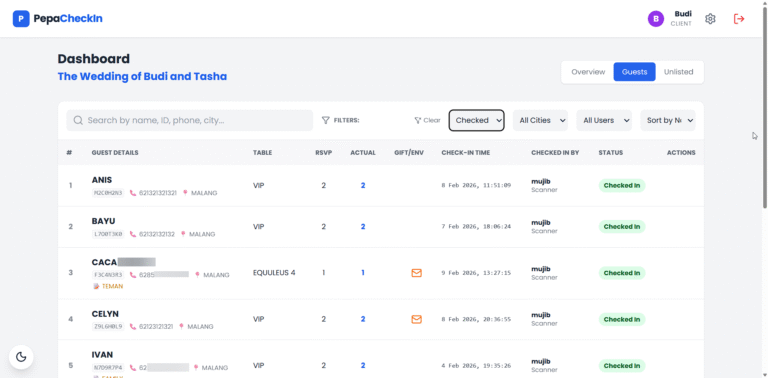Viewport: 768px width, 378px height.
Task: Open the settings gear icon
Action: pyautogui.click(x=710, y=19)
